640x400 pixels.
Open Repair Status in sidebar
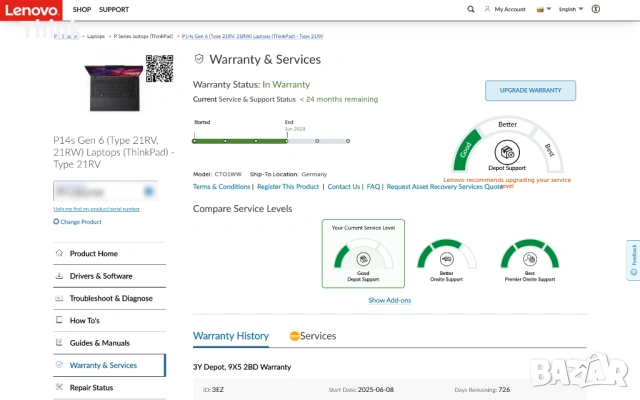coord(109,388)
